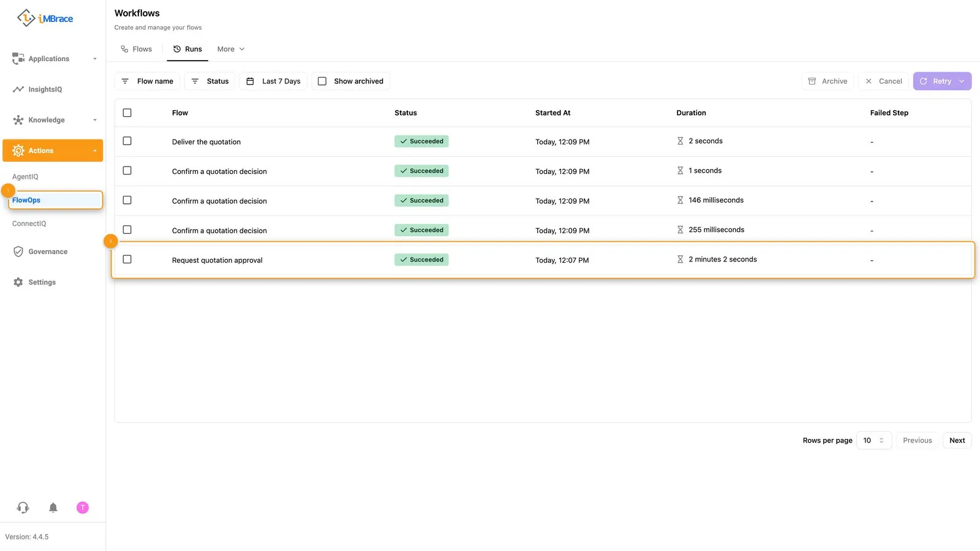Viewport: 980px width, 551px height.
Task: Click Started At column header
Action: point(552,113)
